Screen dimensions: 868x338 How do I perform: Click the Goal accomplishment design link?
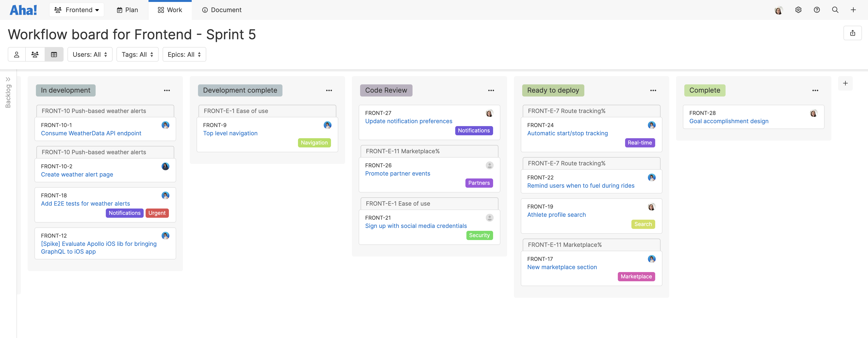click(x=728, y=121)
